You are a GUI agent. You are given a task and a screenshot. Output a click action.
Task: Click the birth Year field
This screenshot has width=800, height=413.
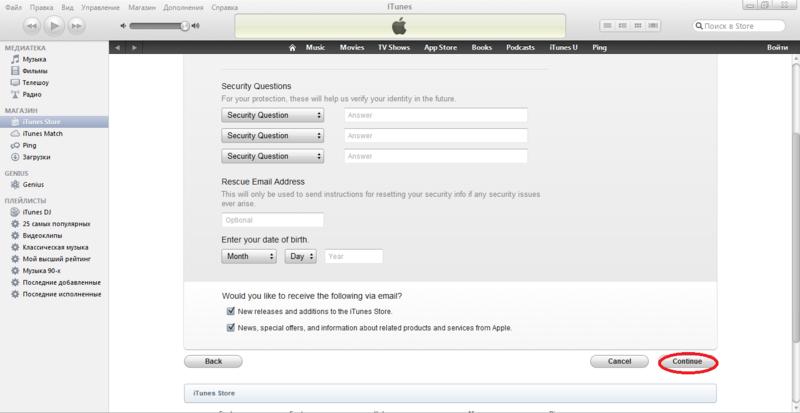[x=354, y=256]
